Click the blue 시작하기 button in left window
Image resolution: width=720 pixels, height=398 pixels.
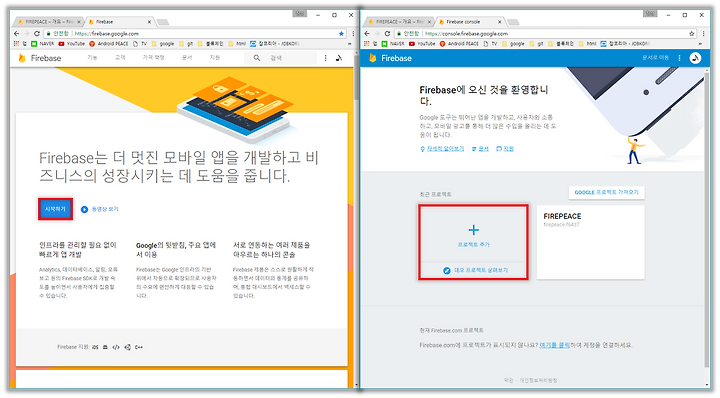click(x=56, y=209)
